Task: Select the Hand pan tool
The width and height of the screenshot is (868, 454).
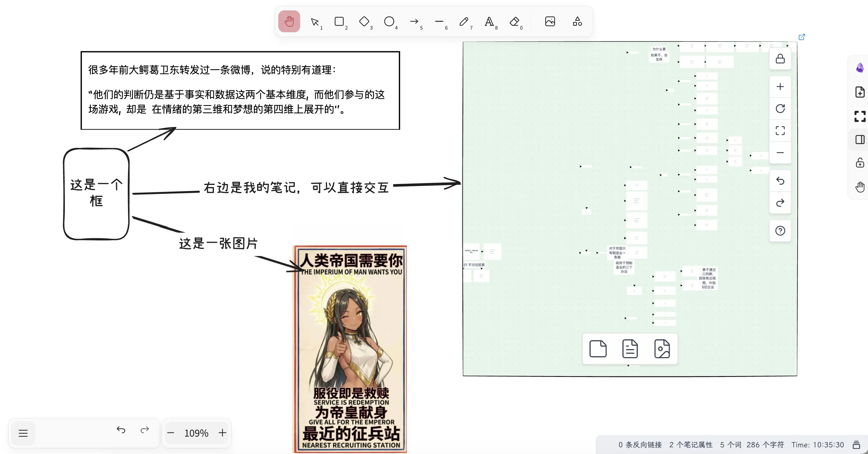Action: pyautogui.click(x=289, y=22)
